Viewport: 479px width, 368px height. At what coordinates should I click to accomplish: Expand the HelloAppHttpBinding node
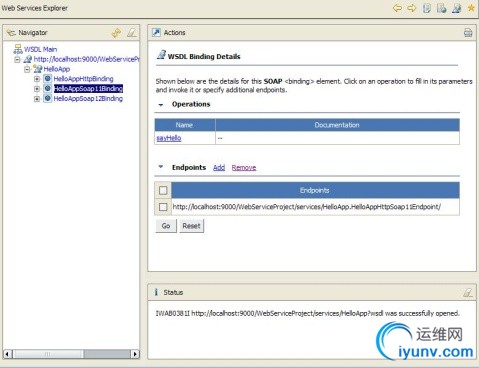(37, 79)
